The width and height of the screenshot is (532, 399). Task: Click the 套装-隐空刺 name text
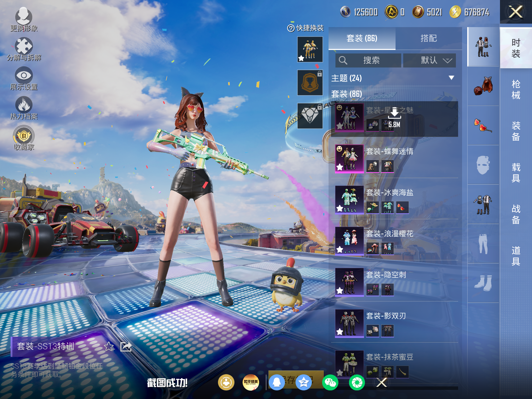coord(386,275)
